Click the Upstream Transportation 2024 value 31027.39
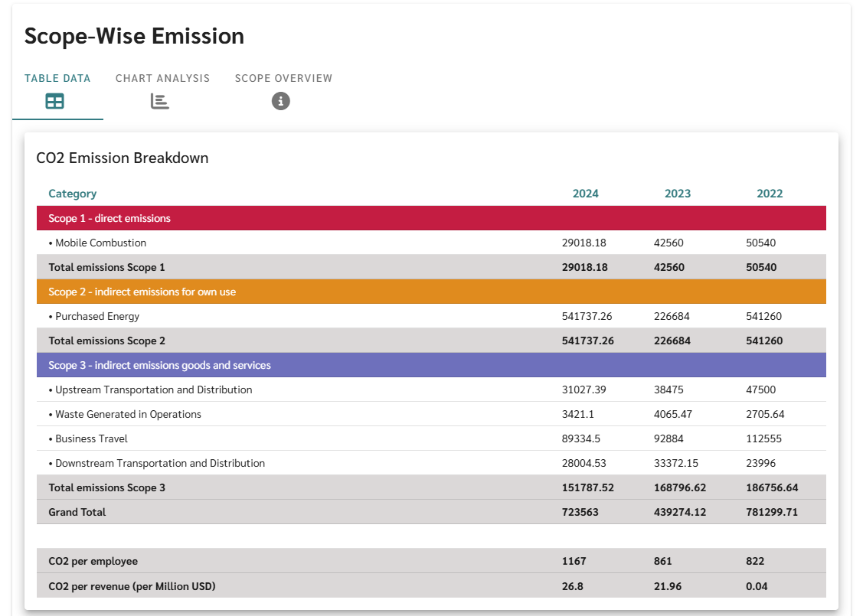863x616 pixels. click(584, 389)
